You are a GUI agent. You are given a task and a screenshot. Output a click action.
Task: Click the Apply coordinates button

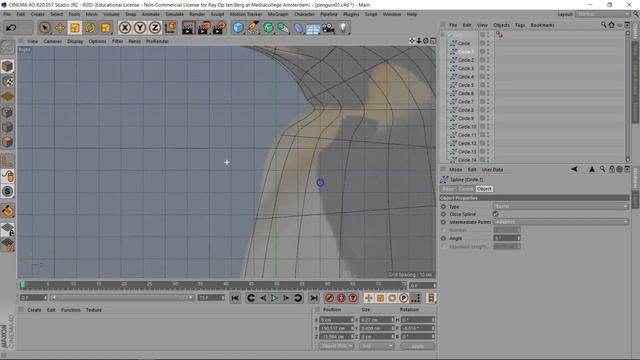click(x=418, y=346)
